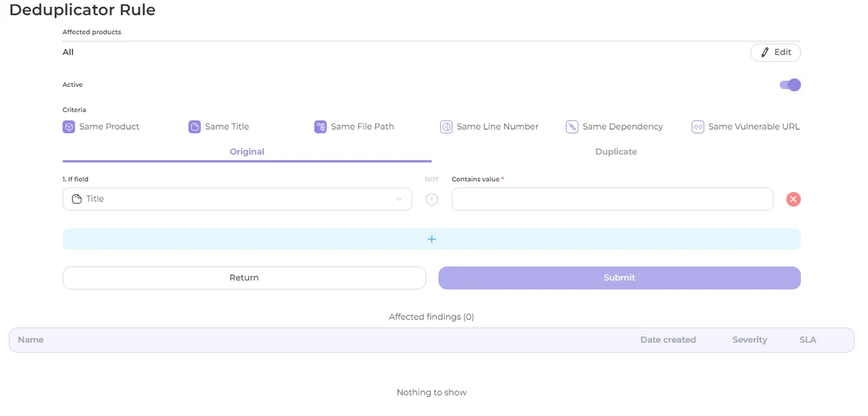Click the plus icon to add condition
868x416 pixels.
coord(431,239)
